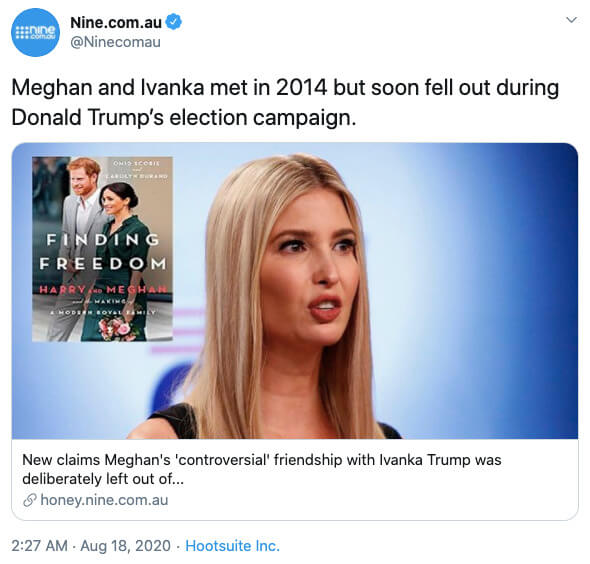
Task: Click the Finding Freedom book cover image
Action: coord(102,249)
